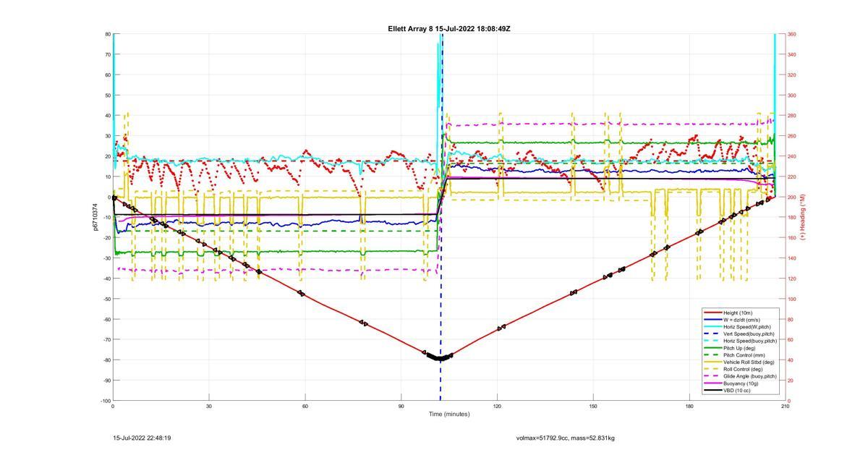The image size is (868, 450).
Task: Click time axis tick label '150'
Action: pyautogui.click(x=593, y=406)
